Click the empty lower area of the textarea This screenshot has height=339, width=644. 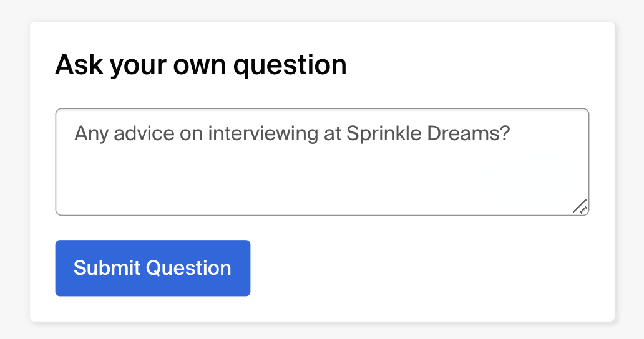point(312,187)
